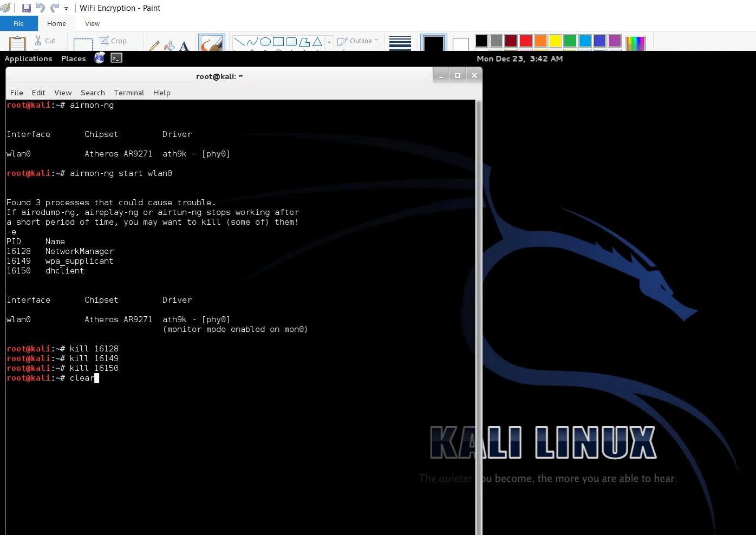This screenshot has height=535, width=756.
Task: Activate the rectangular Select tool
Action: pos(83,43)
